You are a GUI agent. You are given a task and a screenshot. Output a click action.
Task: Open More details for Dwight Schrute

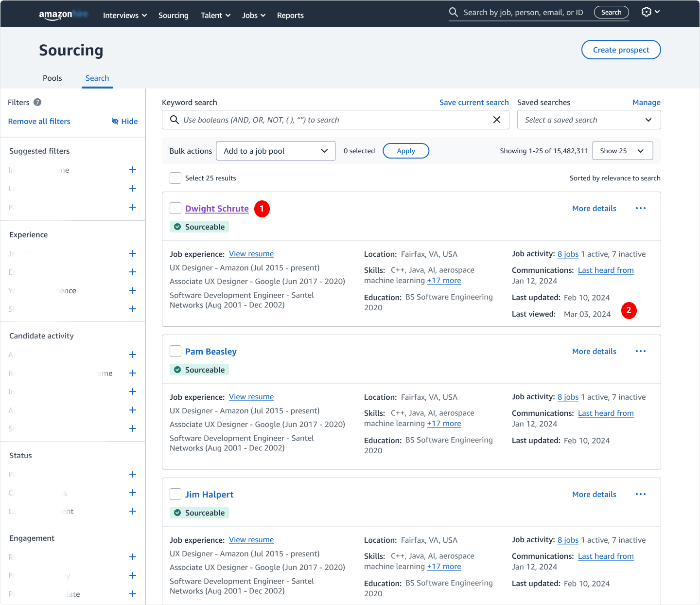point(594,208)
